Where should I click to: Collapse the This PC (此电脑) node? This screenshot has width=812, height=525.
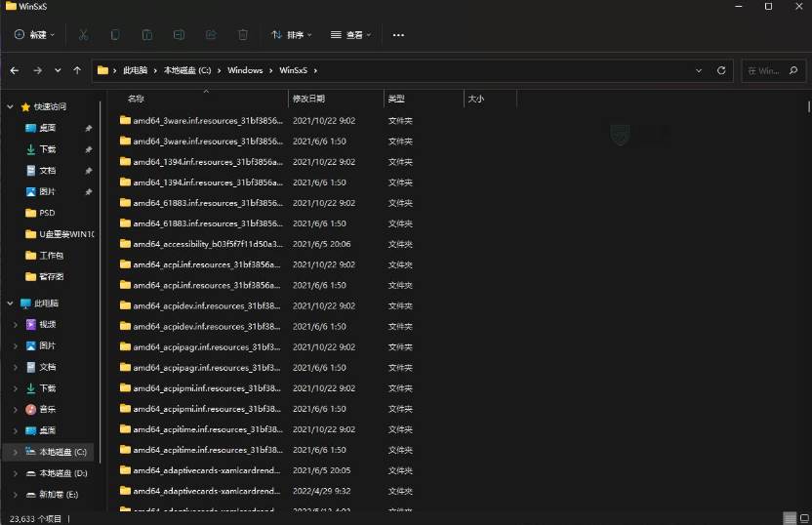coord(10,303)
